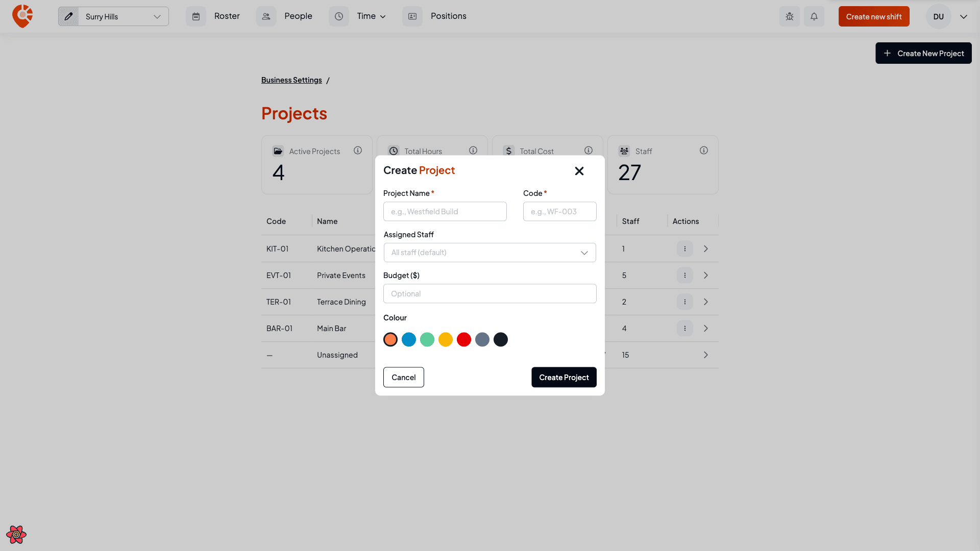Expand the TER-01 Terrace Dining chevron
This screenshot has width=980, height=551.
pos(706,302)
